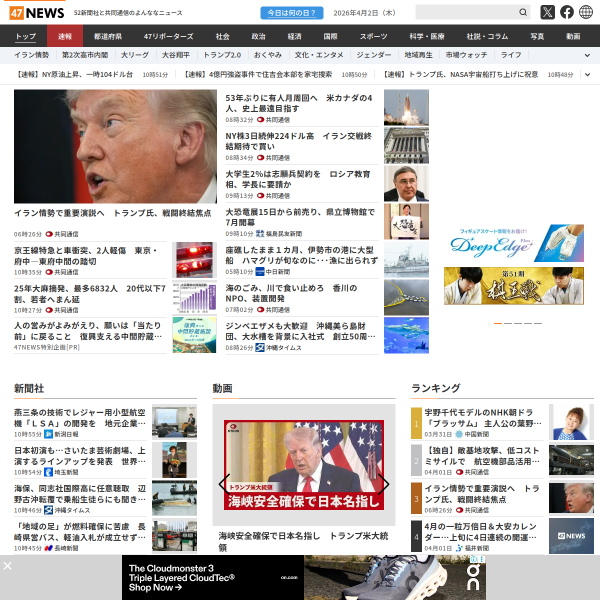Open the 国際 menu item
600x600 pixels.
330,36
